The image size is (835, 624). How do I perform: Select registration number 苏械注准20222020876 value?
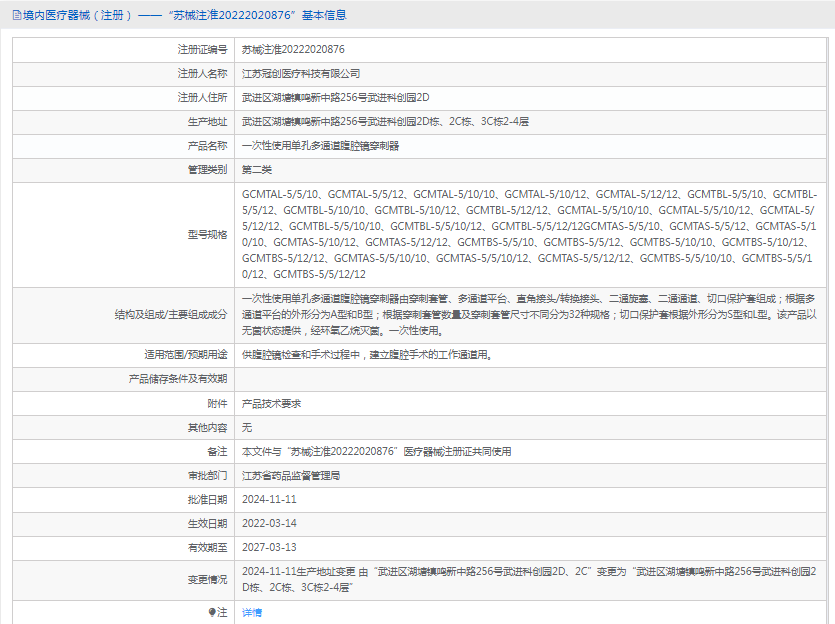(x=293, y=50)
